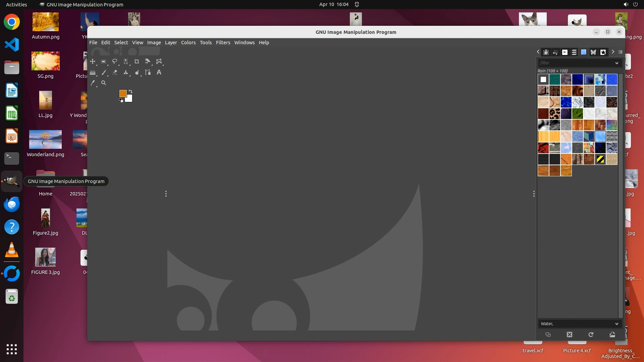Select the Paintbrush tool

tap(104, 72)
